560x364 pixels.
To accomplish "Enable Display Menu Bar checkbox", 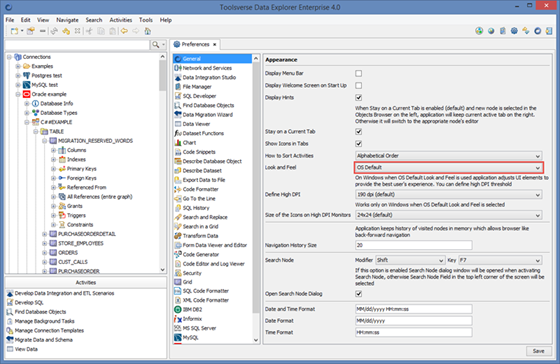I will tap(359, 73).
